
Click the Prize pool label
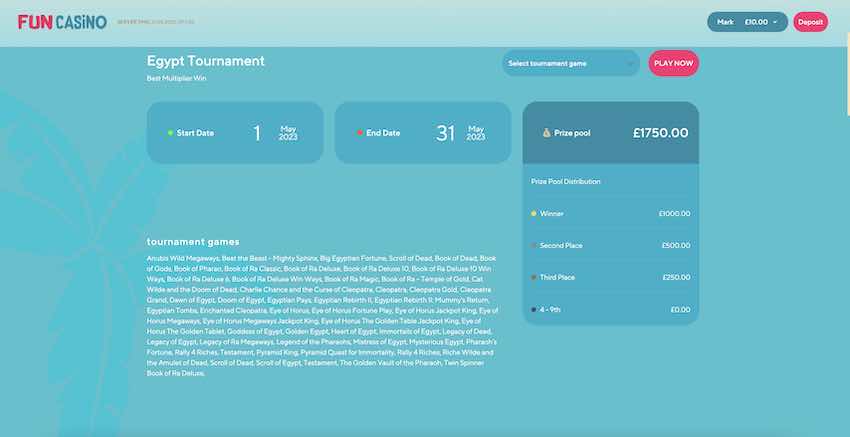click(x=572, y=133)
